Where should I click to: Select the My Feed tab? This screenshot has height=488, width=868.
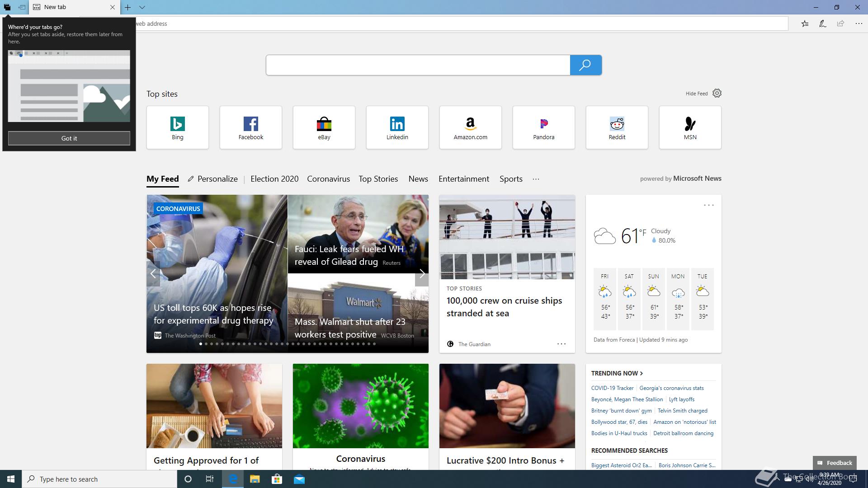point(163,179)
